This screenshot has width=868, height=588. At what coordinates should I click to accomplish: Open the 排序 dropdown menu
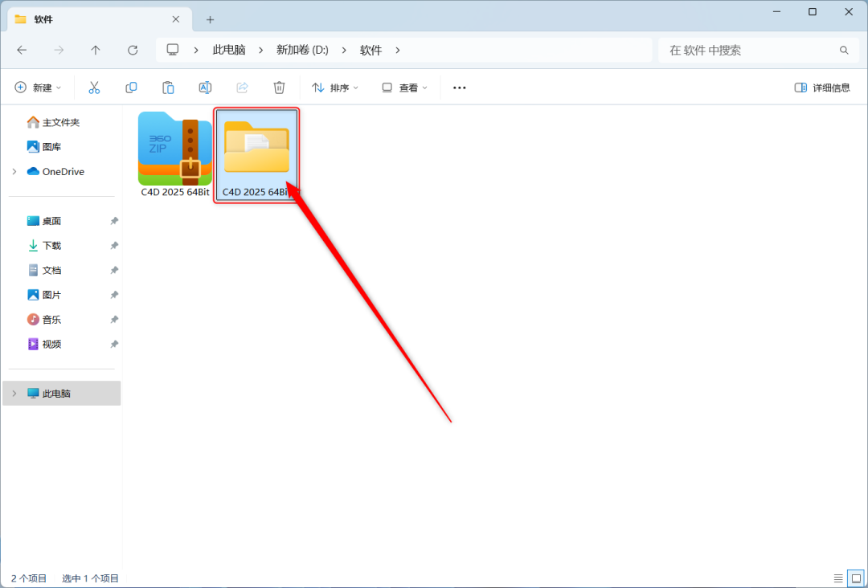[x=335, y=88]
